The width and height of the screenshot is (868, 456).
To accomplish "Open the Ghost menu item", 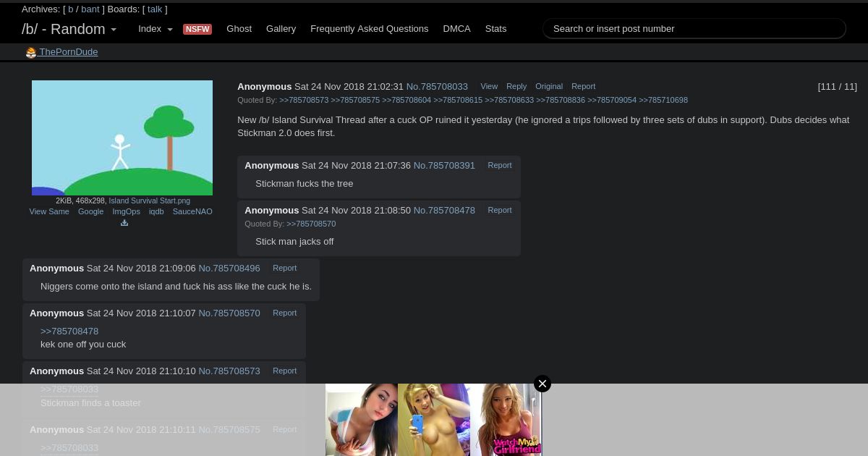I will (239, 29).
